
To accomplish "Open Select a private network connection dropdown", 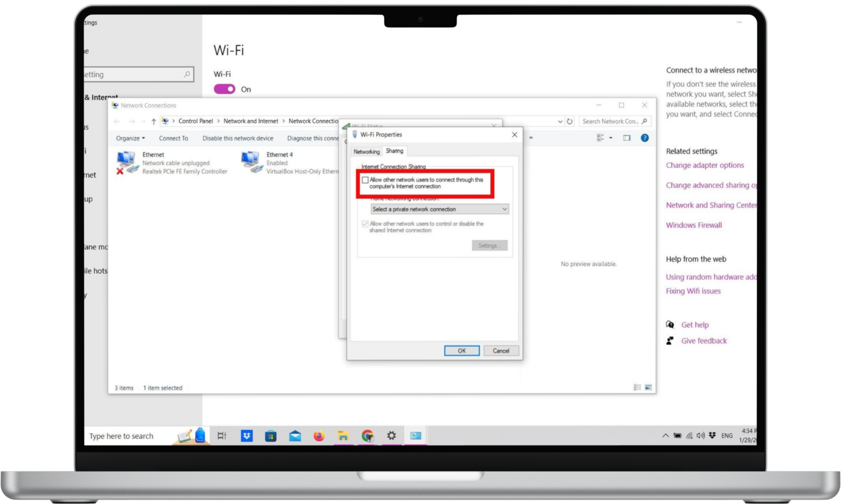I will tap(439, 209).
